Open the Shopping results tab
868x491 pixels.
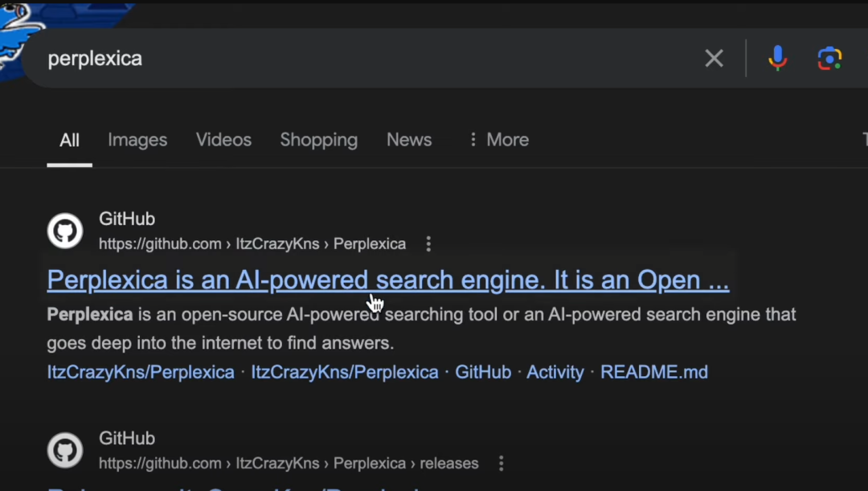[x=318, y=140]
